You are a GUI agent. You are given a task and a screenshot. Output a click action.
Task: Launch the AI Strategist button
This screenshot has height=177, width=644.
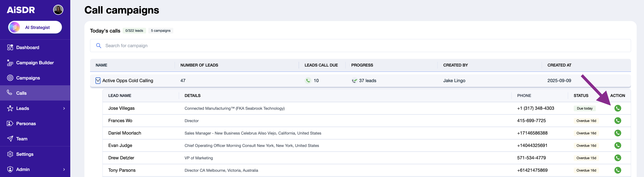(x=35, y=27)
